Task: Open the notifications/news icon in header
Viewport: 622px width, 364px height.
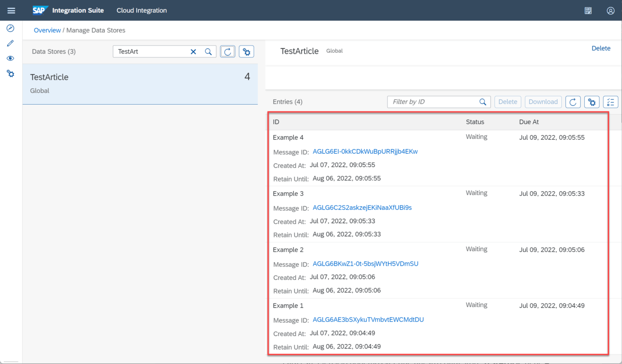Action: (x=588, y=10)
